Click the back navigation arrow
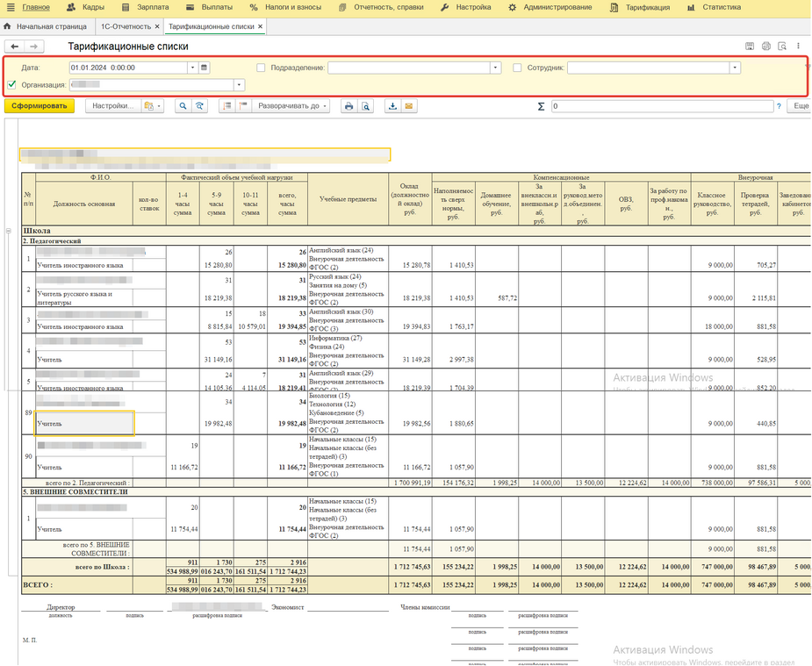The image size is (812, 666). pos(15,47)
